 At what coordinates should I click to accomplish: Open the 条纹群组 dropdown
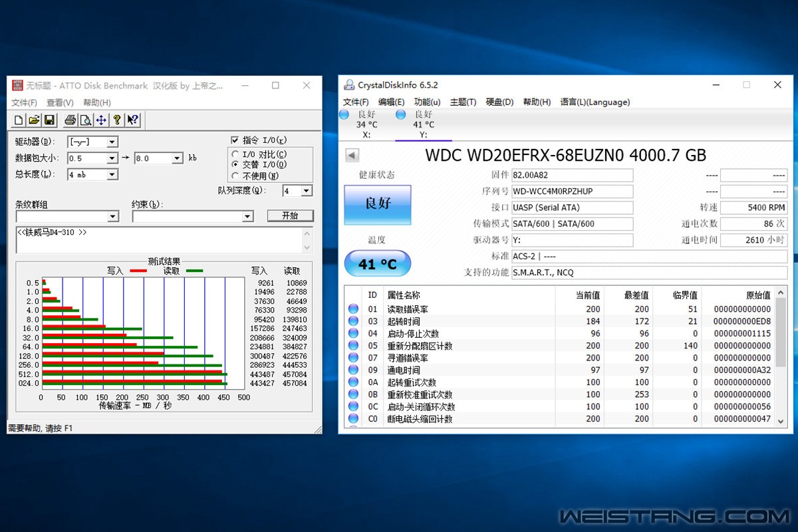[112, 216]
